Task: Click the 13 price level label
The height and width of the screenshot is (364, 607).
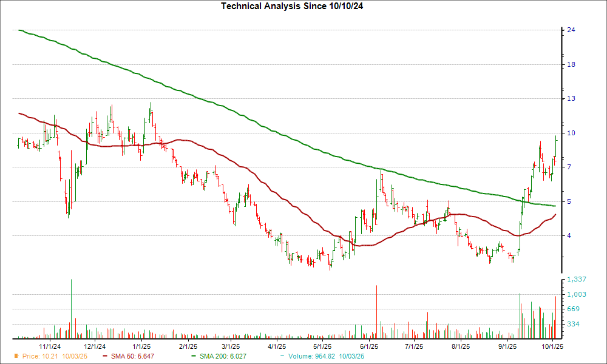Action: coord(571,99)
